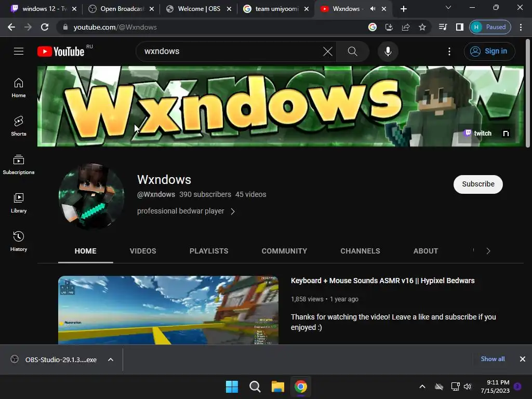Open the Share this page icon
Image resolution: width=532 pixels, height=399 pixels.
click(x=406, y=27)
